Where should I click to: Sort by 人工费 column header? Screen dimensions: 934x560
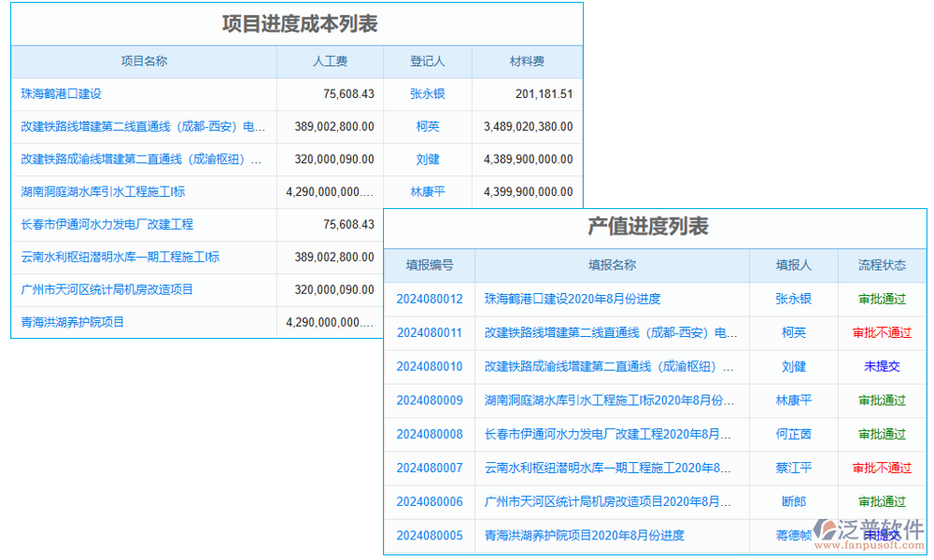tap(330, 62)
